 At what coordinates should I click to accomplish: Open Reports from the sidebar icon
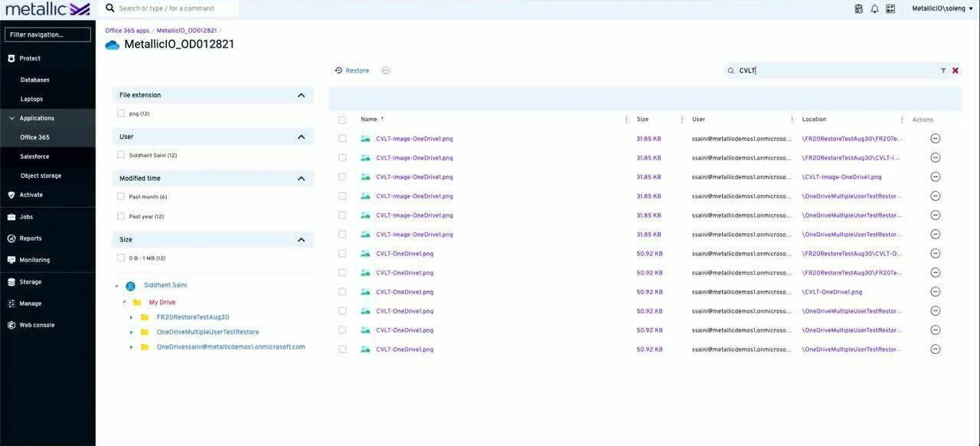pos(11,238)
